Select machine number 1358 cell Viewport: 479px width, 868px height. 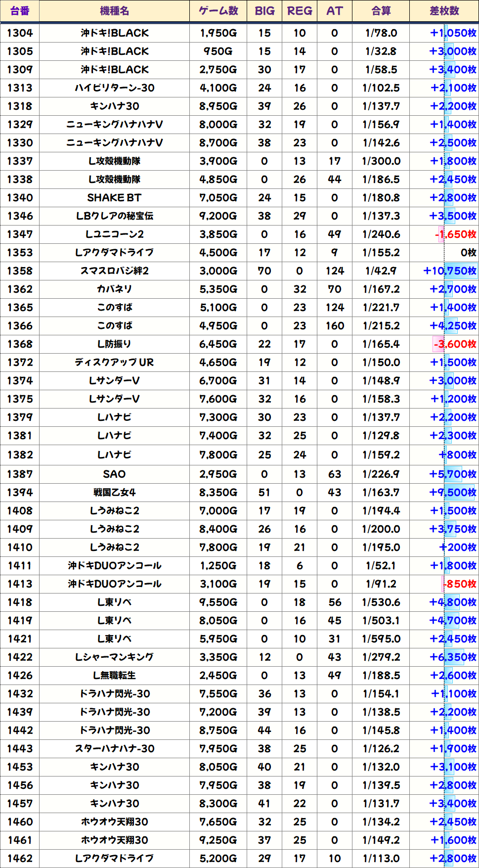click(20, 271)
